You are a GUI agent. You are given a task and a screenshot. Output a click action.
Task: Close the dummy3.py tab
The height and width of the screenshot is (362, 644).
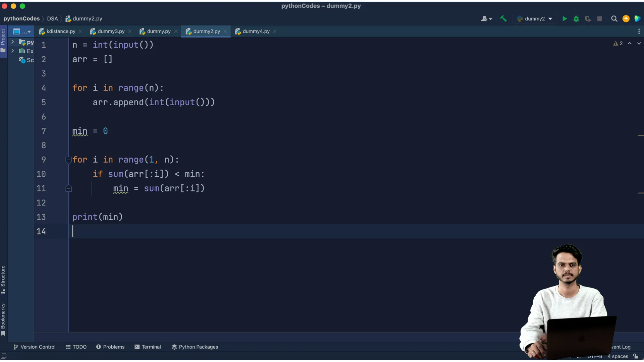pyautogui.click(x=130, y=31)
